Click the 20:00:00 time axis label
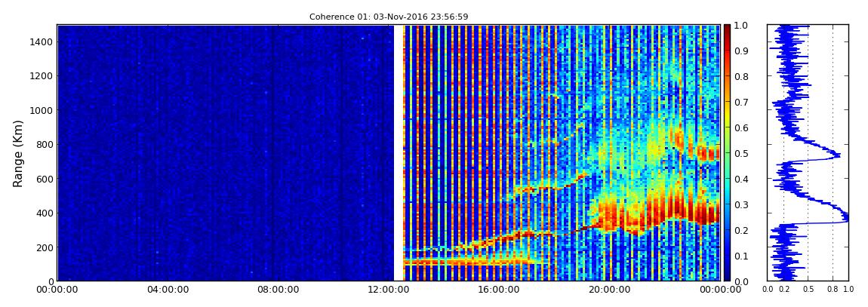The width and height of the screenshot is (868, 307). pyautogui.click(x=609, y=290)
